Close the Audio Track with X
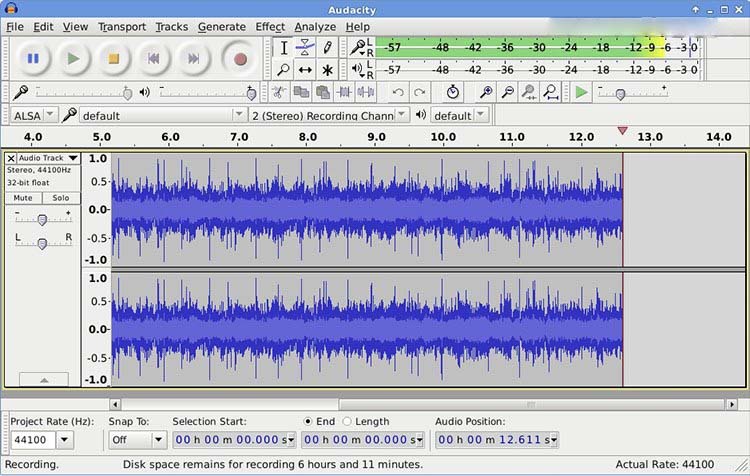 pos(11,158)
